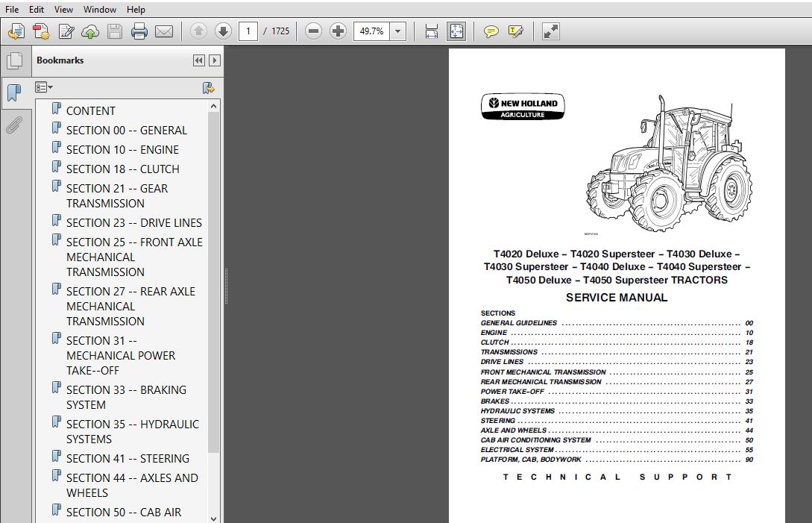Go to SECTION 41 -- STEERING bookmark

tap(128, 459)
